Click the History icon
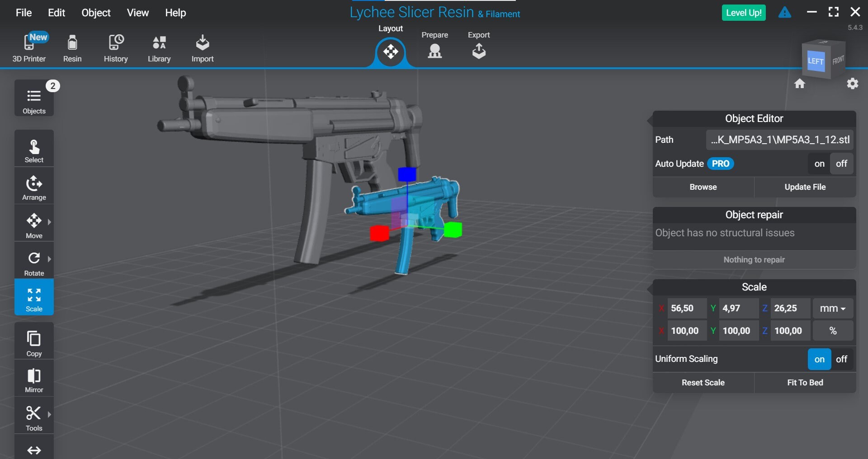The image size is (868, 459). click(116, 48)
